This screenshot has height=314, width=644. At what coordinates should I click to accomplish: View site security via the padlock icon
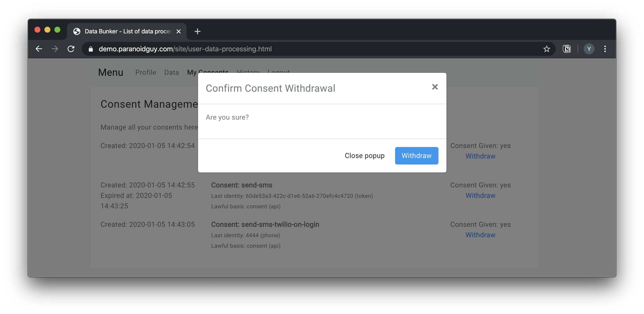pos(90,49)
